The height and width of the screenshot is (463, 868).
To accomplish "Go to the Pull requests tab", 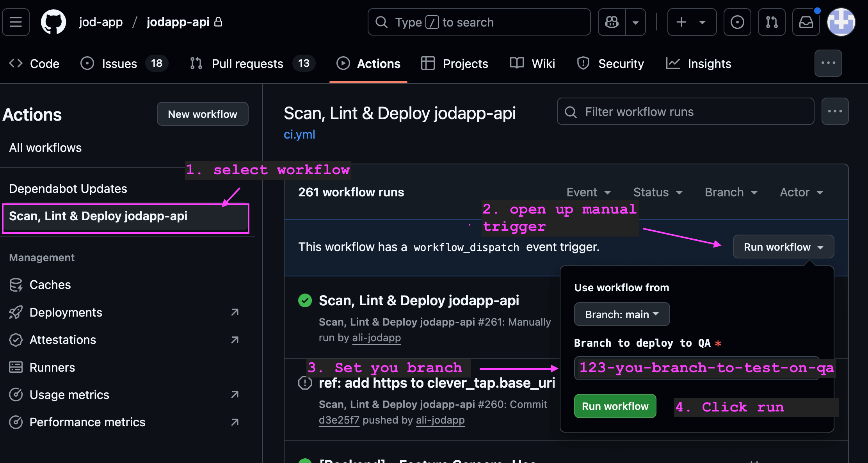I will pyautogui.click(x=247, y=64).
